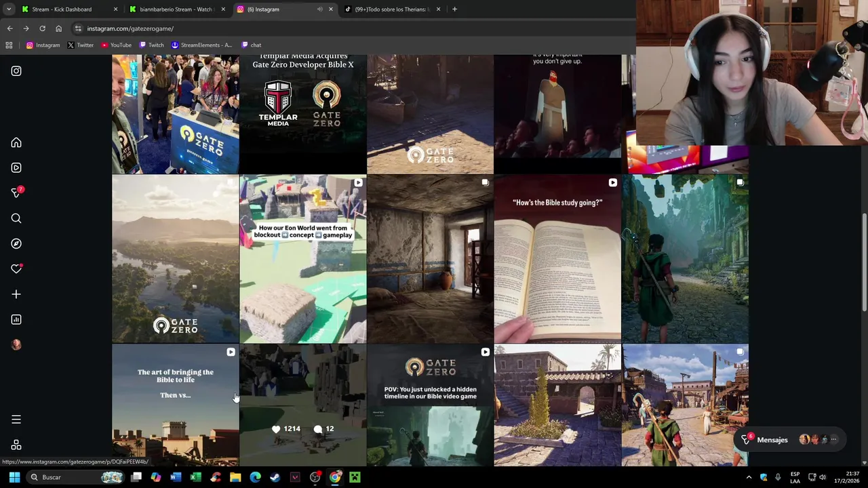Open Steam from the taskbar
This screenshot has width=868, height=488.
[x=275, y=477]
